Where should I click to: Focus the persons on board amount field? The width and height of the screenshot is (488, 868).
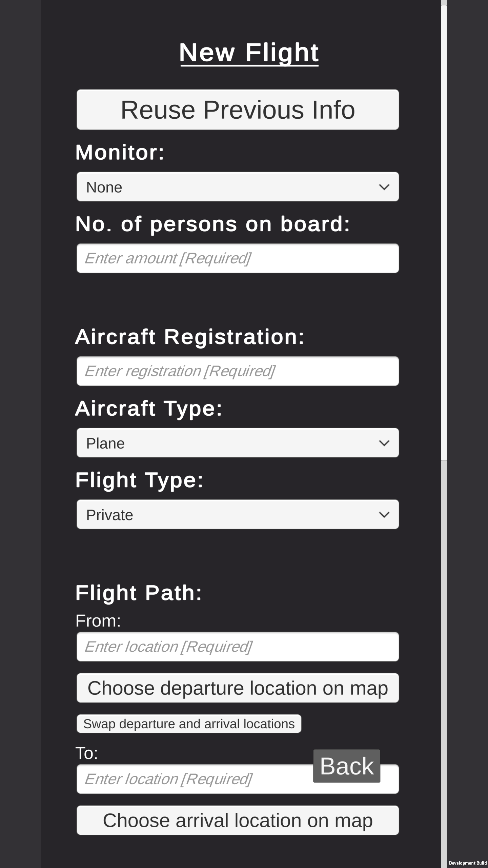[238, 258]
